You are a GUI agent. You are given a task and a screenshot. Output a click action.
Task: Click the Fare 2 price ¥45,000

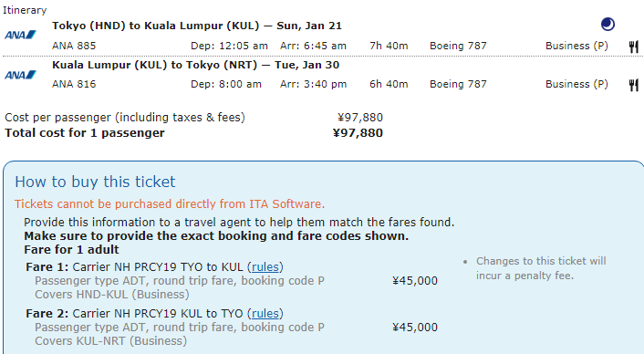point(415,328)
